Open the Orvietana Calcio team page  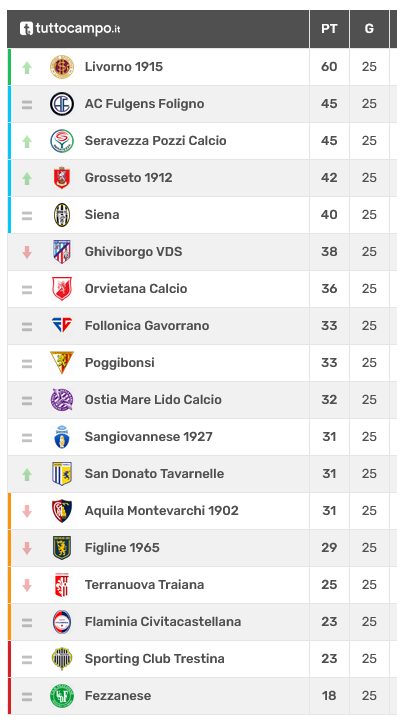pos(136,289)
